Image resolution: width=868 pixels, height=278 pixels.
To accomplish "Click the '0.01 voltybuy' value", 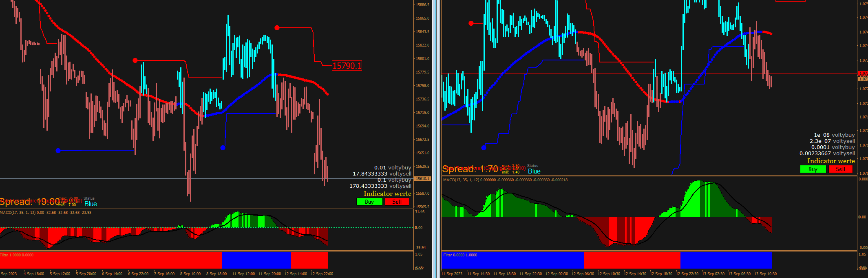I will (393, 167).
